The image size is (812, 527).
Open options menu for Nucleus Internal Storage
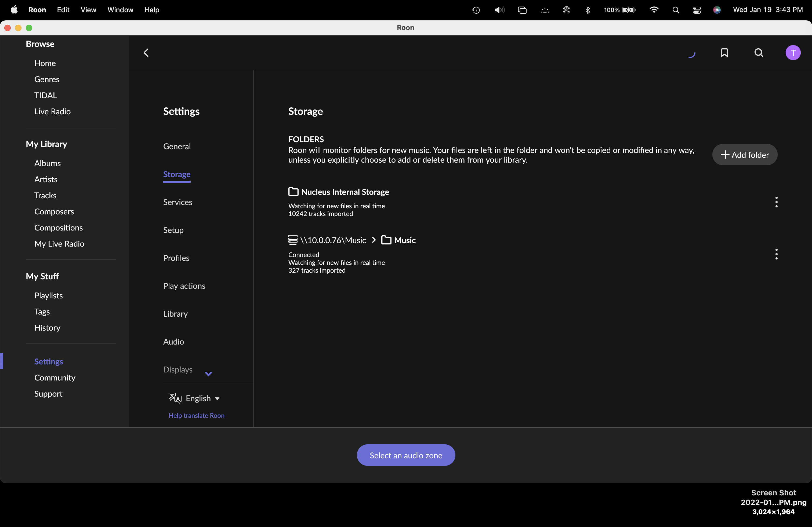coord(776,202)
